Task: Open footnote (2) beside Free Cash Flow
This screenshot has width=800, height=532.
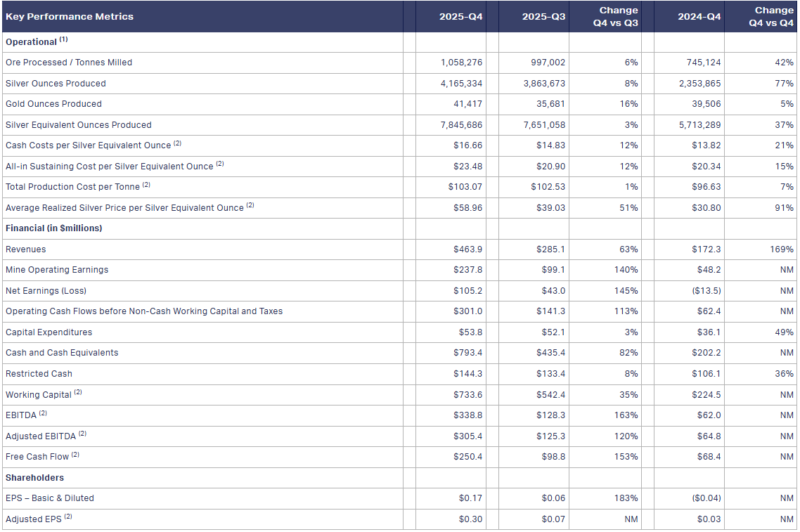Action: click(75, 455)
